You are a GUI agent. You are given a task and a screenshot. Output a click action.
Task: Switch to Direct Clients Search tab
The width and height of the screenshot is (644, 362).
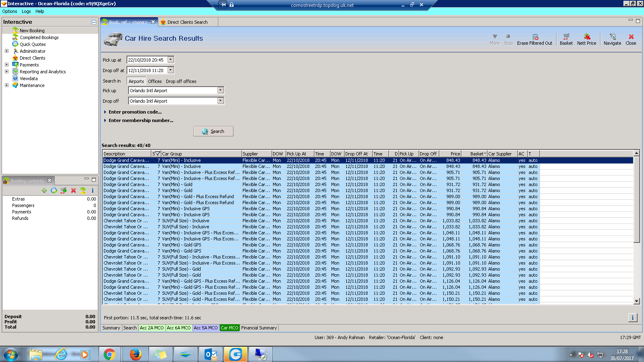pos(187,22)
